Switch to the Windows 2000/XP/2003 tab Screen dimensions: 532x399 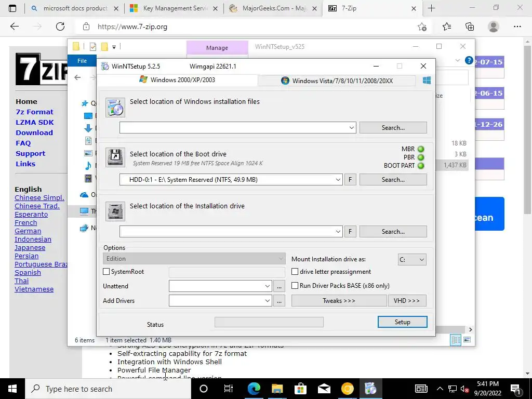click(x=178, y=79)
